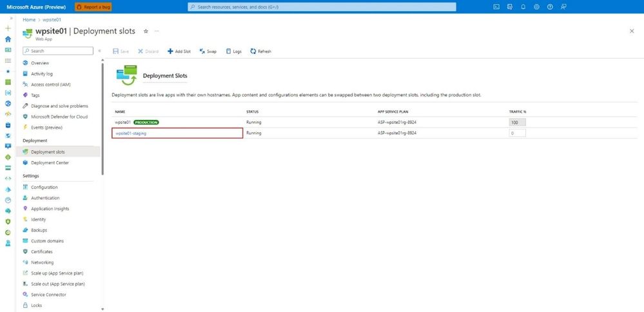Click the search resources input field
Screen dimensions: 644x312
click(x=322, y=7)
